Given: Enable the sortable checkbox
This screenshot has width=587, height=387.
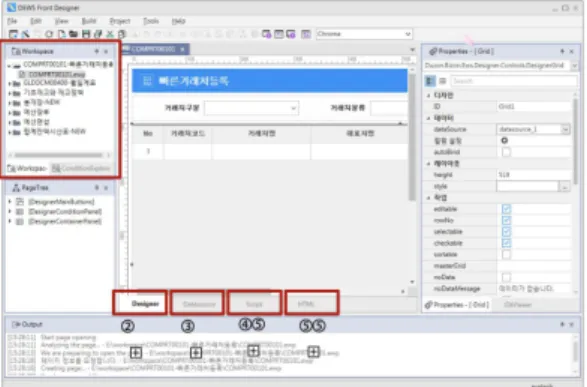Looking at the screenshot, I should click(506, 255).
